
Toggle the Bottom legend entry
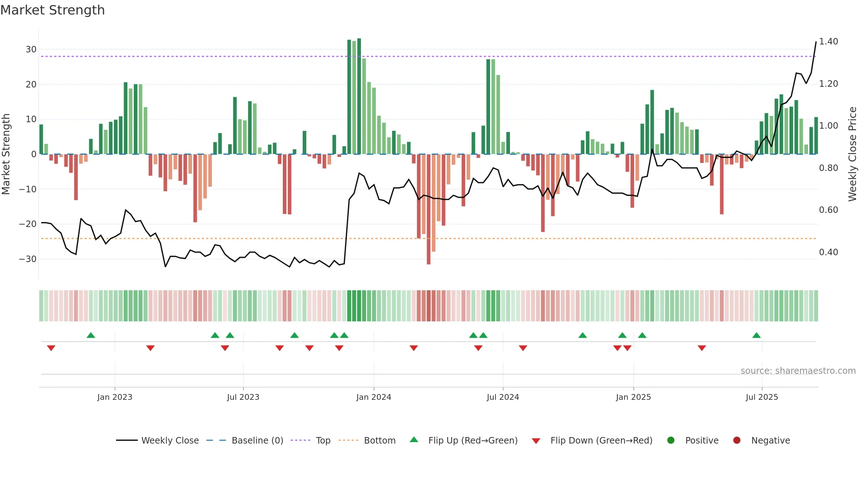tap(367, 440)
